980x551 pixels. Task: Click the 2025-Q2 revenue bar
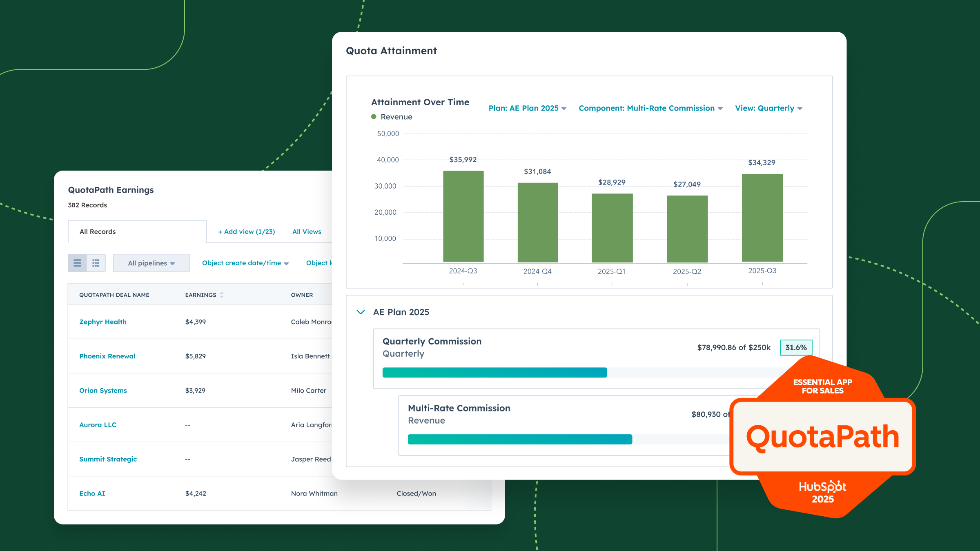pos(687,229)
